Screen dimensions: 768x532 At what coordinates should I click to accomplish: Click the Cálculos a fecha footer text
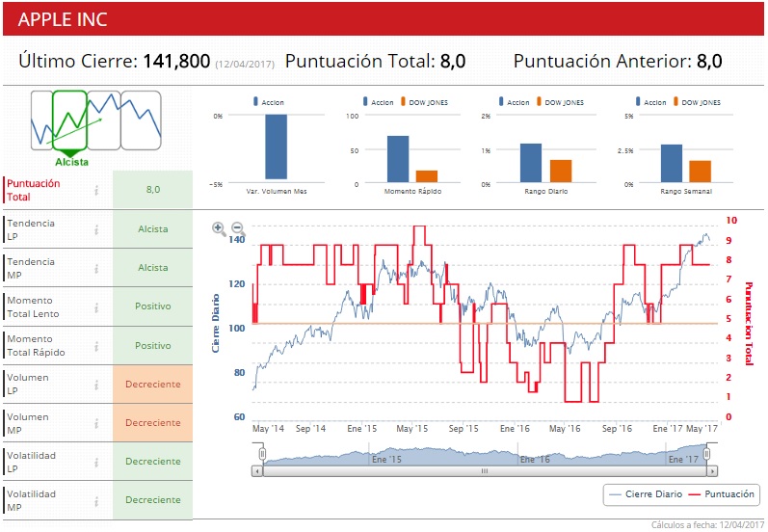click(707, 525)
